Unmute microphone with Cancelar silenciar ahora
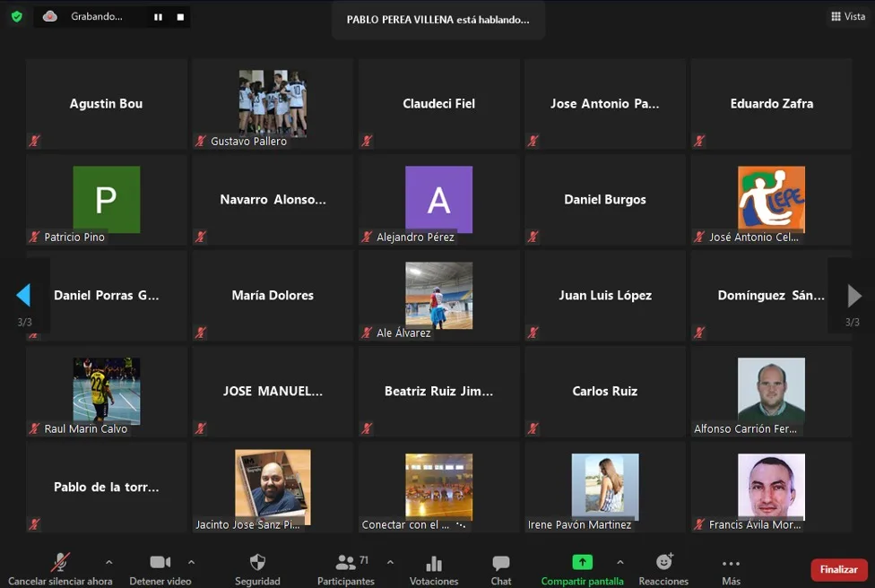875x588 pixels. pos(60,563)
